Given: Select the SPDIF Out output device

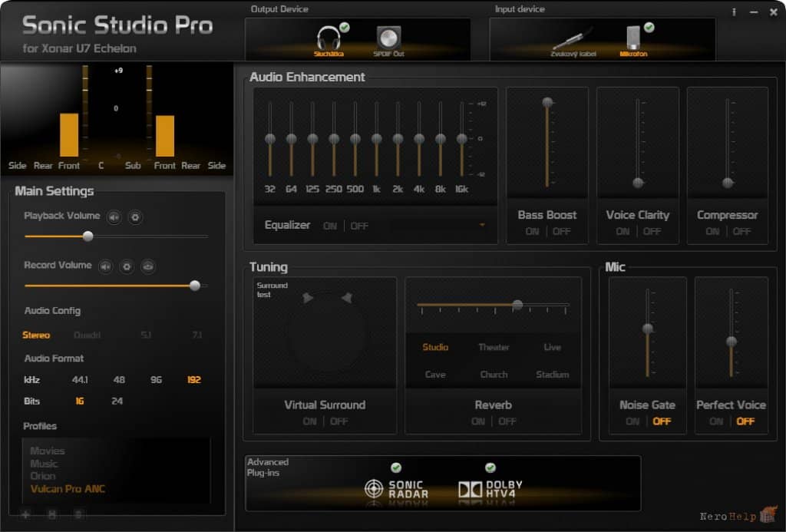Looking at the screenshot, I should (388, 41).
